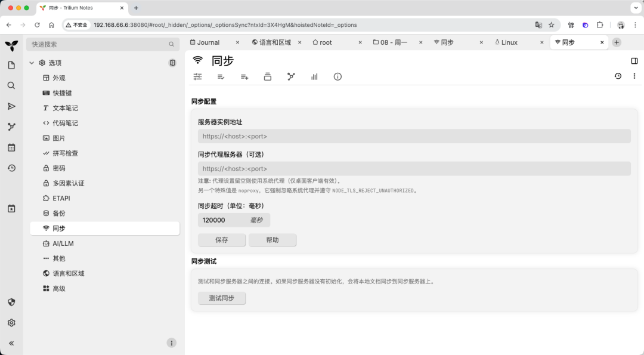The width and height of the screenshot is (644, 355).
Task: Focus 服务器实例地址 input field
Action: 414,136
